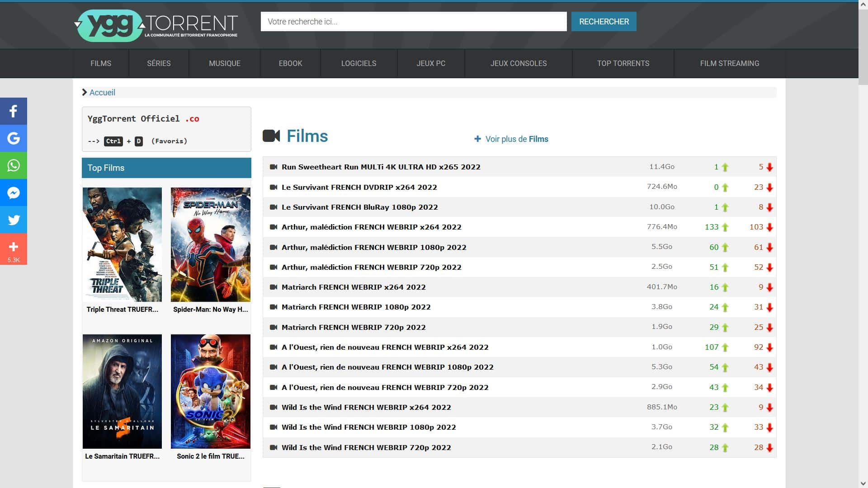Viewport: 868px width, 488px height.
Task: Open more share options plus icon
Action: pos(14,249)
